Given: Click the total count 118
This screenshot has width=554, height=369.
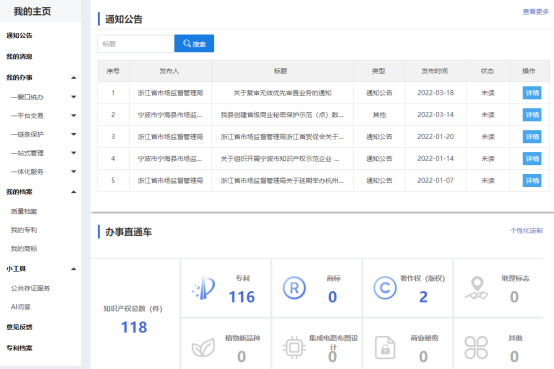Looking at the screenshot, I should (x=134, y=327).
